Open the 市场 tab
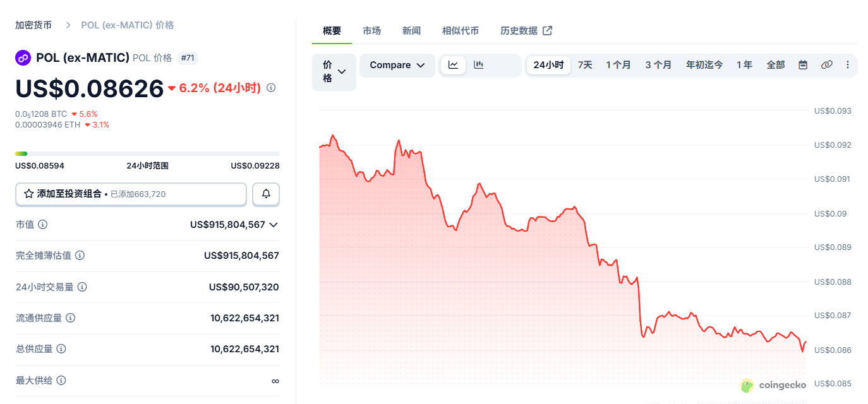The image size is (868, 404). coord(372,31)
